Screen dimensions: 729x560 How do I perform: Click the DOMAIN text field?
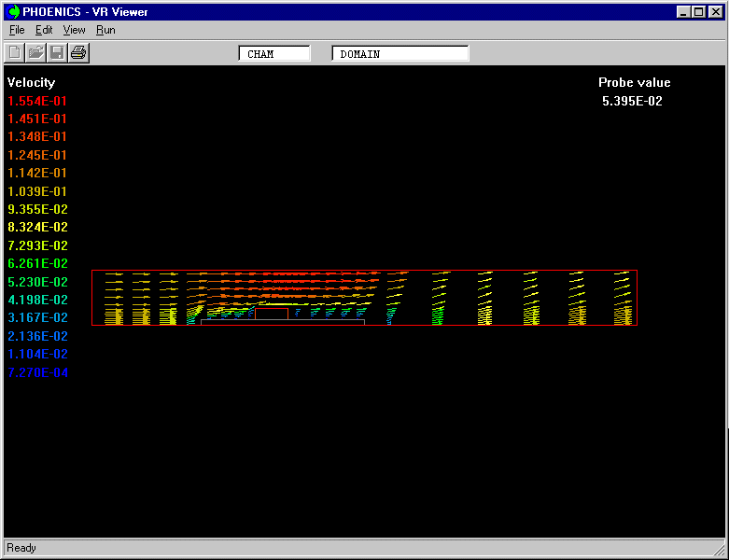tap(400, 54)
